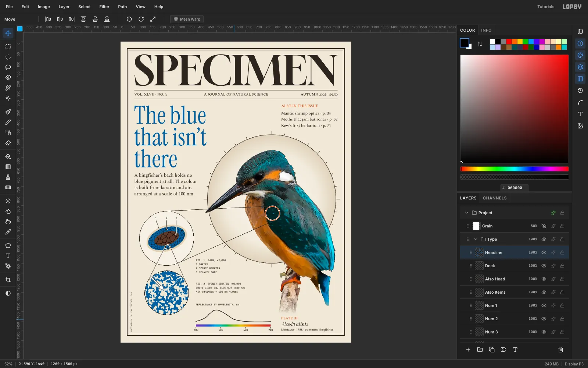The image size is (588, 368).
Task: Open the Filter menu
Action: click(x=104, y=7)
